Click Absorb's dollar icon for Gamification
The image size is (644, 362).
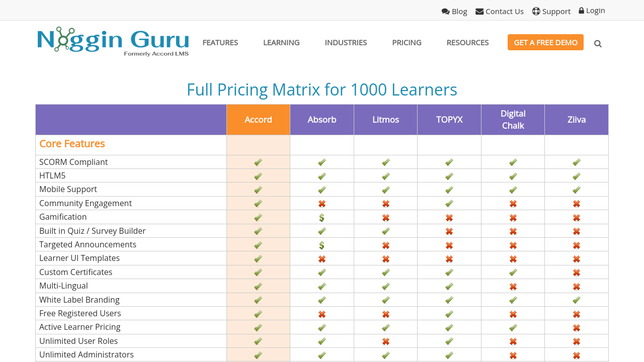tap(322, 218)
